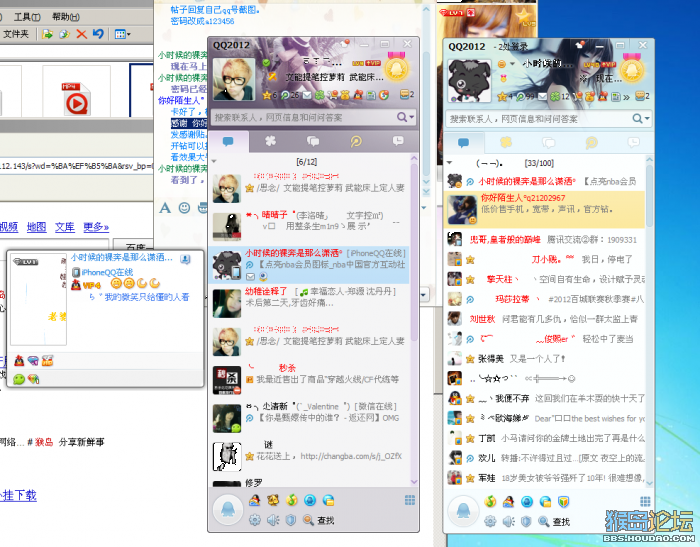Image resolution: width=700 pixels, height=547 pixels.
Task: Open 文库 link on Baidu page
Action: coord(65,227)
